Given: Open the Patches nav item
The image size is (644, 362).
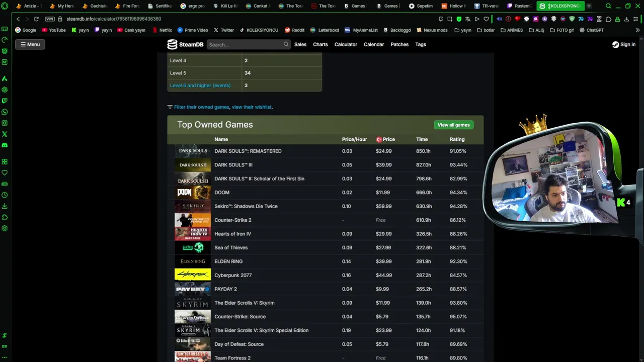Looking at the screenshot, I should 399,44.
